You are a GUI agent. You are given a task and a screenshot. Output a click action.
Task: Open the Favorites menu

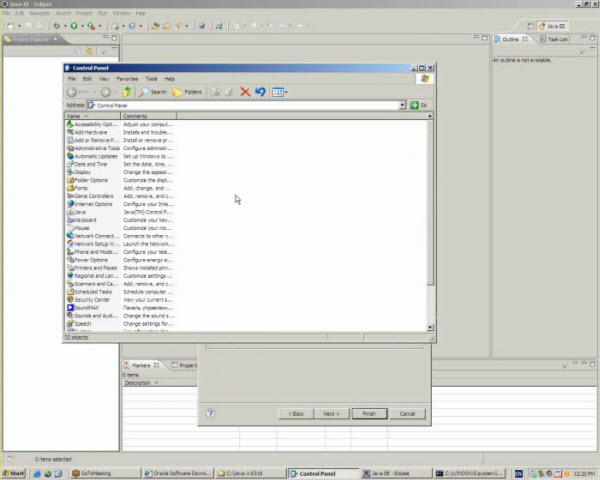coord(127,78)
